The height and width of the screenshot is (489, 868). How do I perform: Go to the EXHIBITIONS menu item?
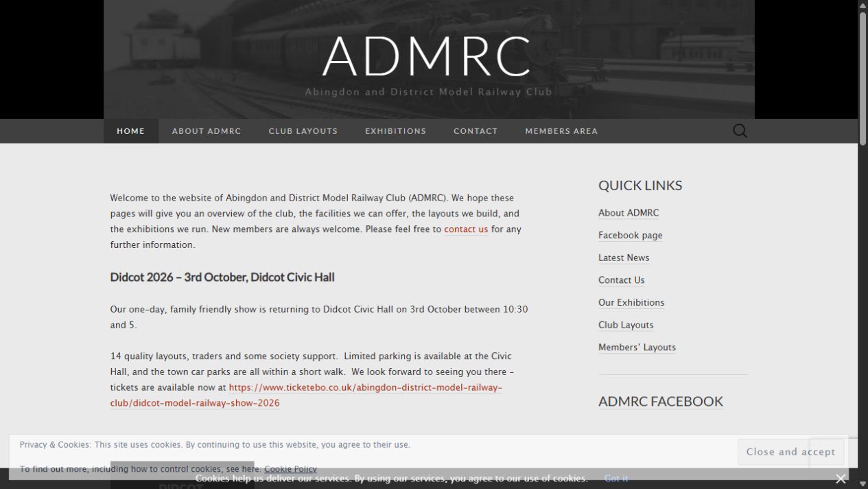tap(396, 130)
